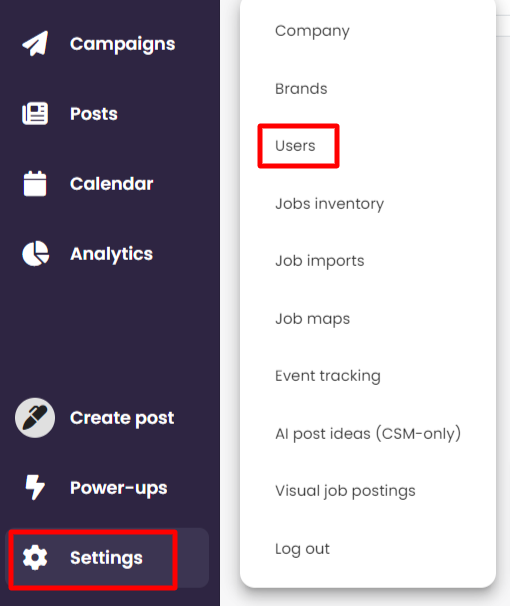The width and height of the screenshot is (510, 606).
Task: Open Analytics via sidebar label
Action: (x=111, y=254)
